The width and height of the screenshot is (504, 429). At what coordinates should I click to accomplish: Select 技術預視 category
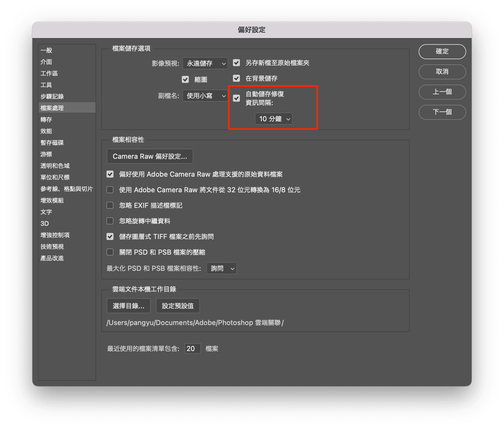click(67, 247)
